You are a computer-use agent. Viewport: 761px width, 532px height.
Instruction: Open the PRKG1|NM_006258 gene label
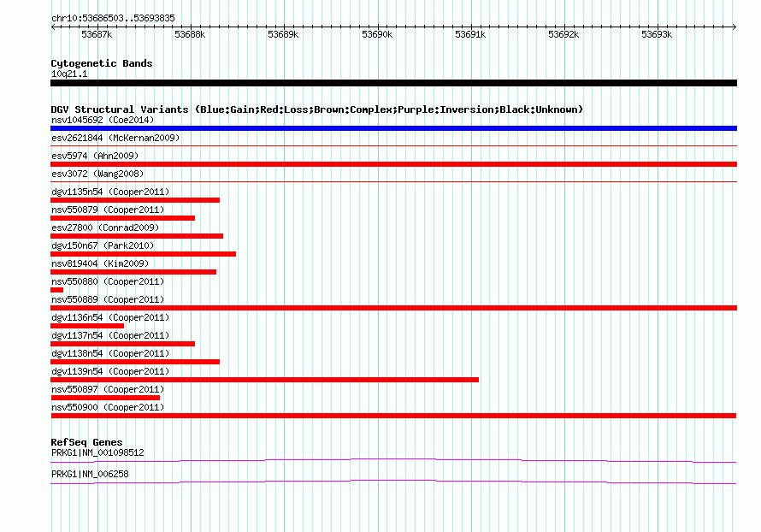(90, 474)
